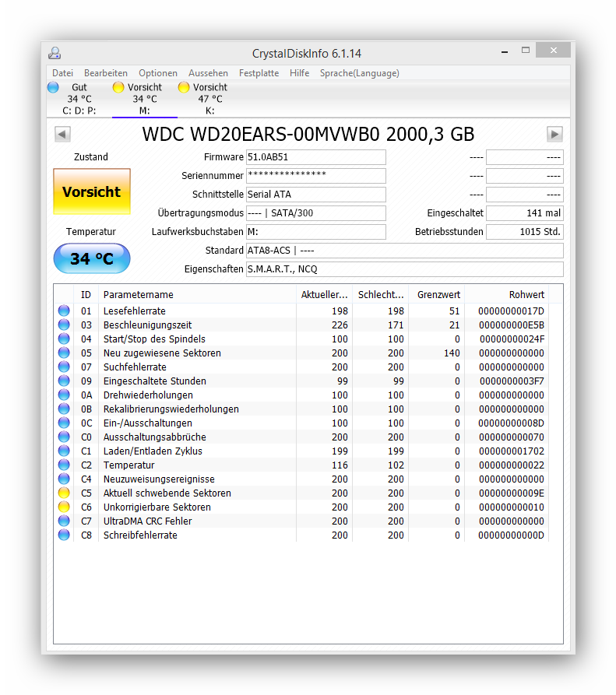Click yellow warning orb for Unkorrigierbare Sektoren
This screenshot has height=695, width=616.
[64, 507]
